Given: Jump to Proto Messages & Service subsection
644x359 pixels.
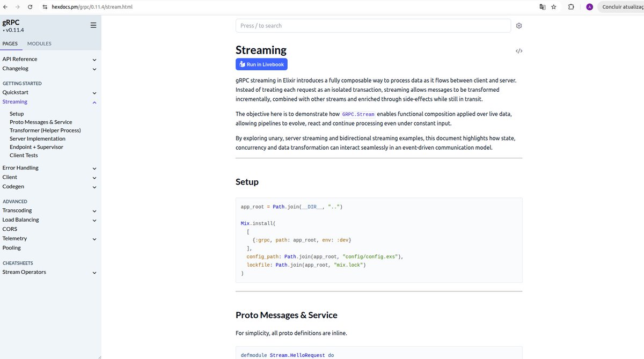Looking at the screenshot, I should (41, 122).
